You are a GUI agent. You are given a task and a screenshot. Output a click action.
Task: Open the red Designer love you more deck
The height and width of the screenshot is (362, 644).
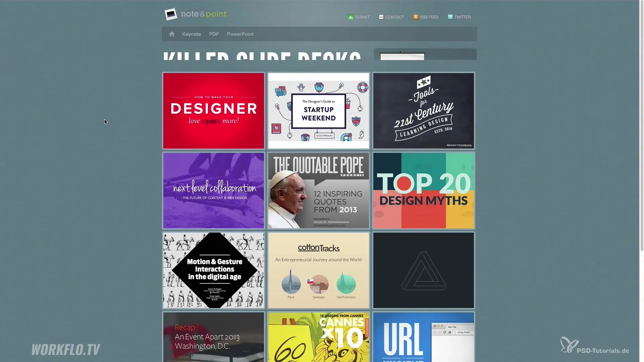214,111
